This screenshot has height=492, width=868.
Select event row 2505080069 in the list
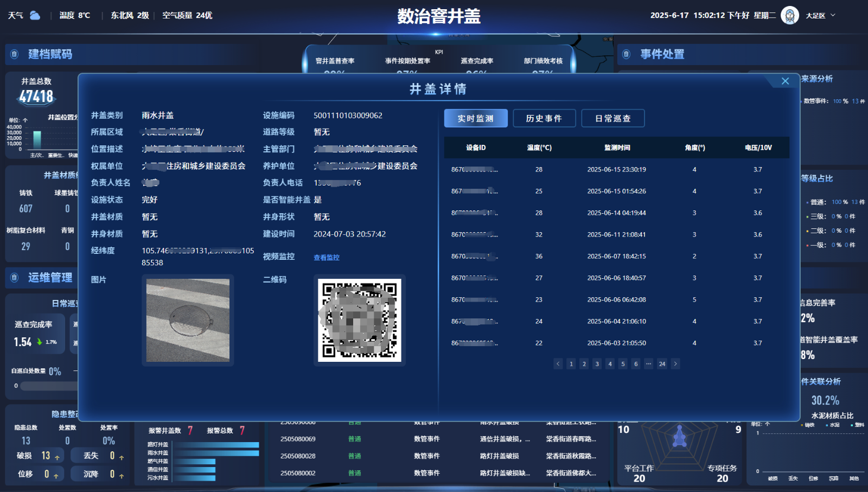click(x=298, y=439)
